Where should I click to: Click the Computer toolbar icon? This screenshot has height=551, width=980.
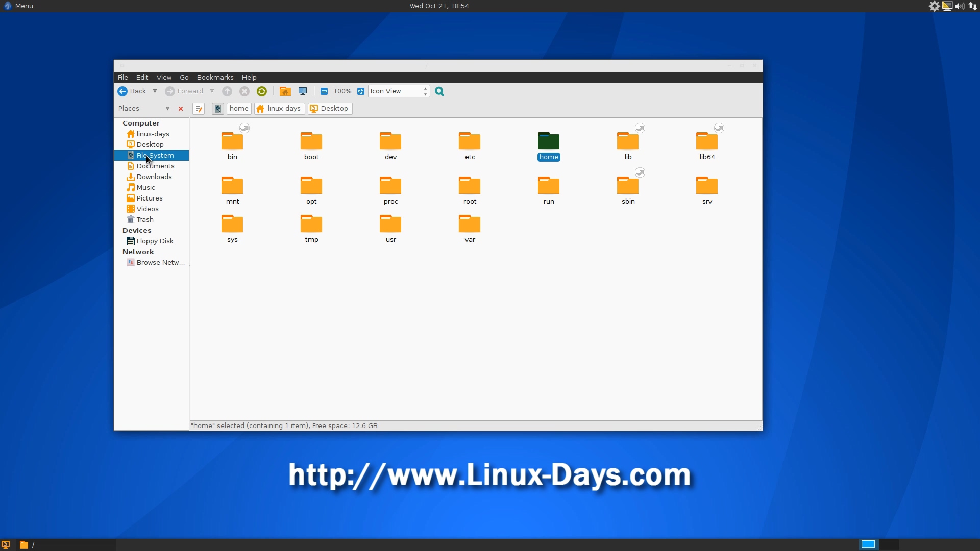303,91
